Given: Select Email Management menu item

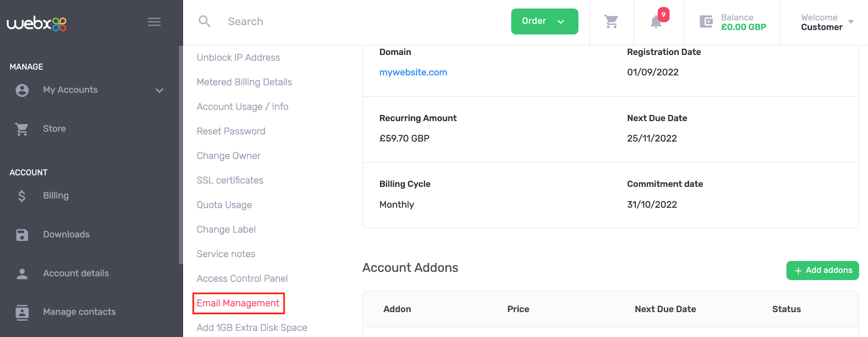Looking at the screenshot, I should click(238, 303).
